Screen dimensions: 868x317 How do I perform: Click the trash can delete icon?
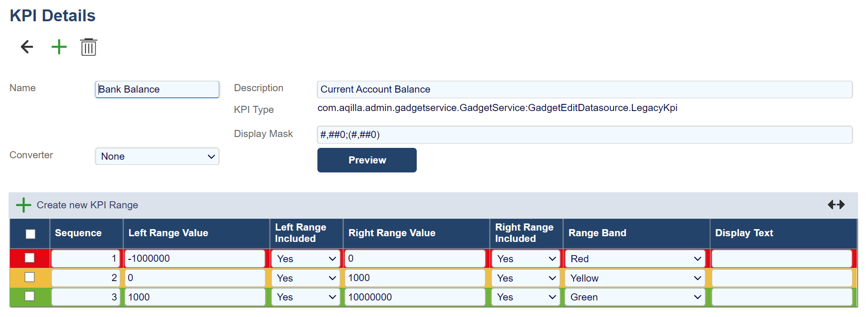click(x=88, y=47)
